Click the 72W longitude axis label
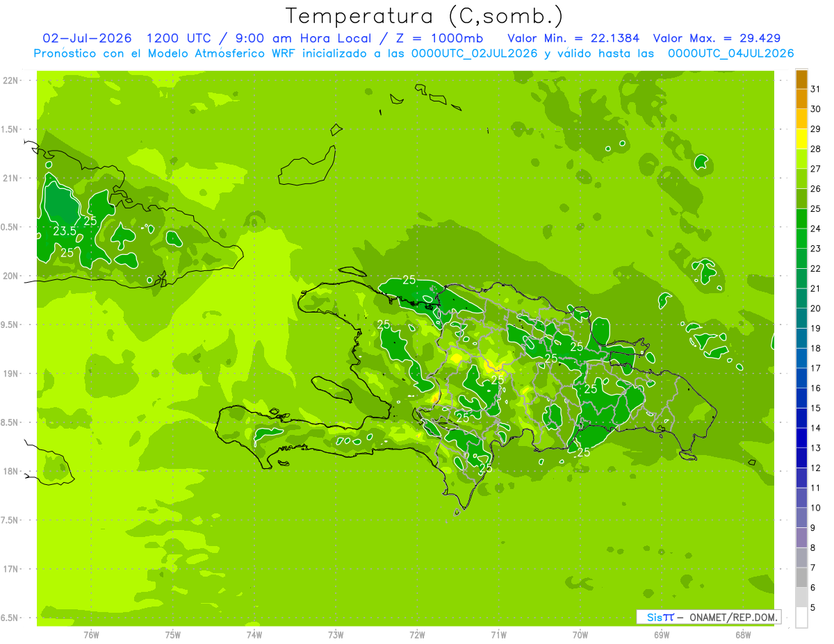The image size is (834, 644). point(417,634)
